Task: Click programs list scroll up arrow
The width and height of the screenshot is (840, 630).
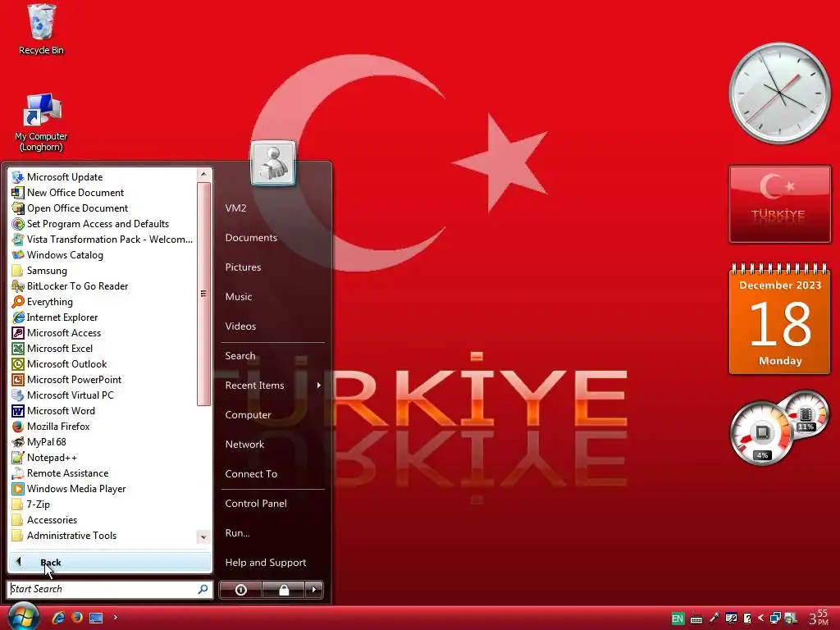Action: [x=203, y=174]
